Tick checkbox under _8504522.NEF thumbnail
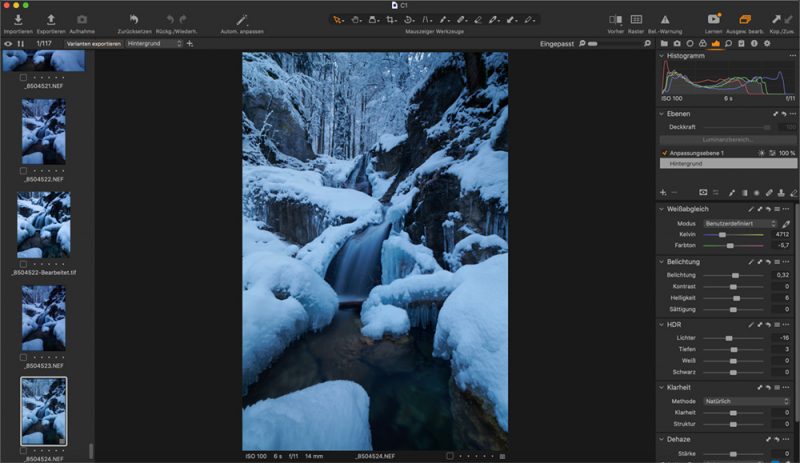The width and height of the screenshot is (800, 463). pyautogui.click(x=23, y=171)
